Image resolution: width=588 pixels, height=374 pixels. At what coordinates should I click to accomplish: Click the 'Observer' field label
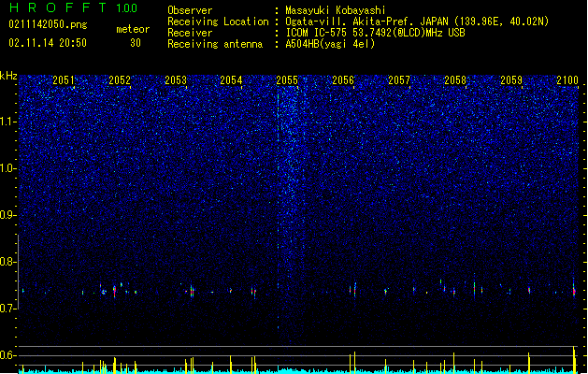pyautogui.click(x=190, y=10)
